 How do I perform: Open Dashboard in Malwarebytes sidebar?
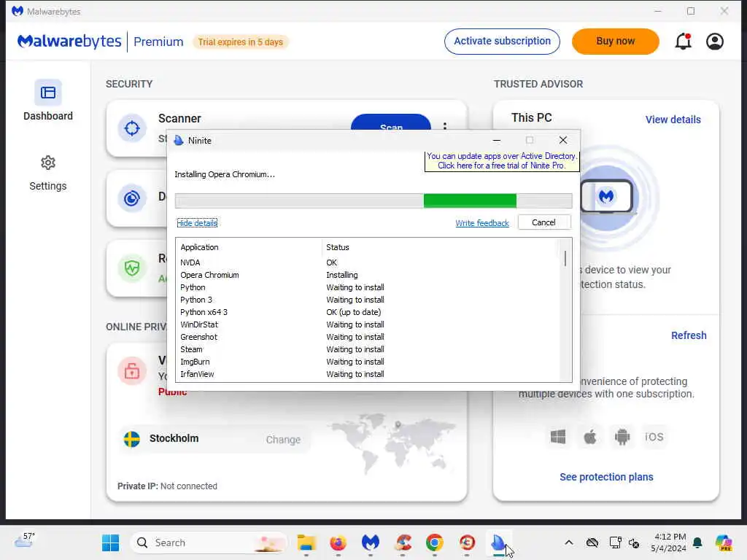(47, 101)
